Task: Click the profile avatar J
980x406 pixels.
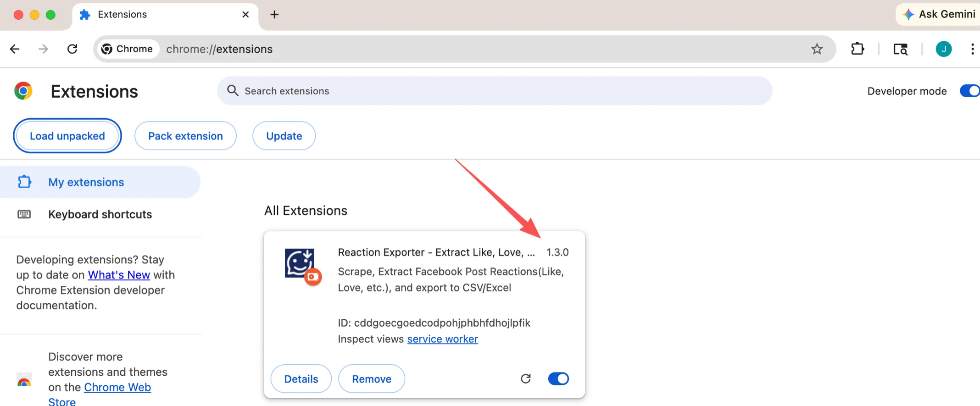Action: (943, 49)
